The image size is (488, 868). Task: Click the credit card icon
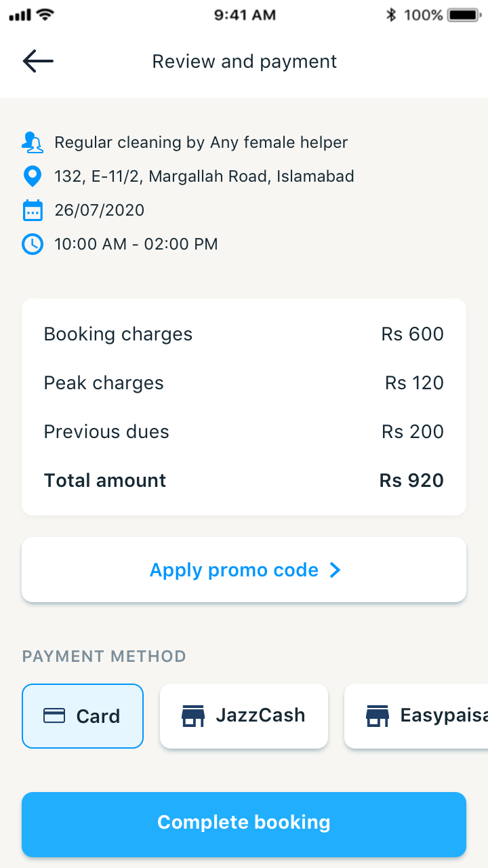54,715
